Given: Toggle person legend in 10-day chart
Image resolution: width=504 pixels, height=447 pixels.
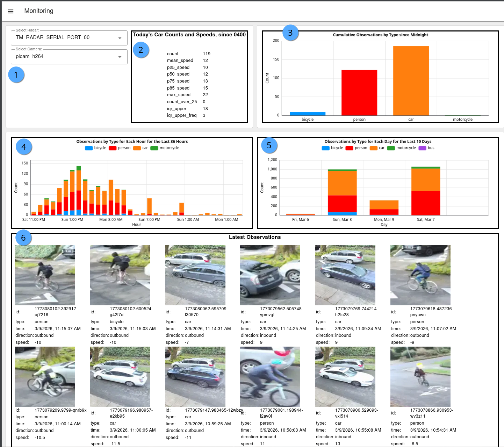Looking at the screenshot, I should click(x=356, y=148).
